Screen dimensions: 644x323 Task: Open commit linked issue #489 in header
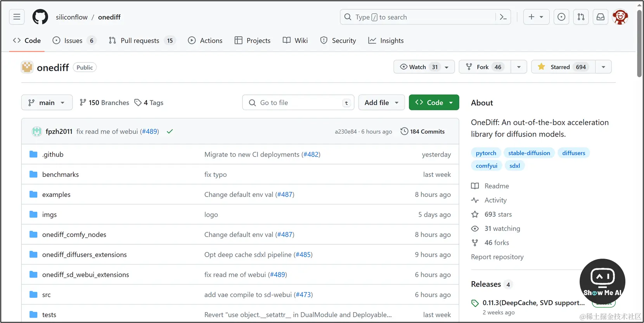(149, 131)
